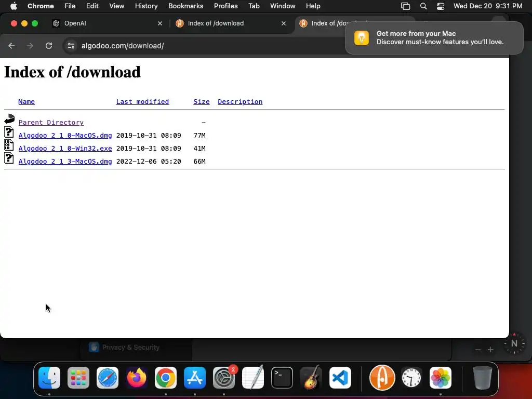Open the Bookmarks menu

pyautogui.click(x=185, y=6)
